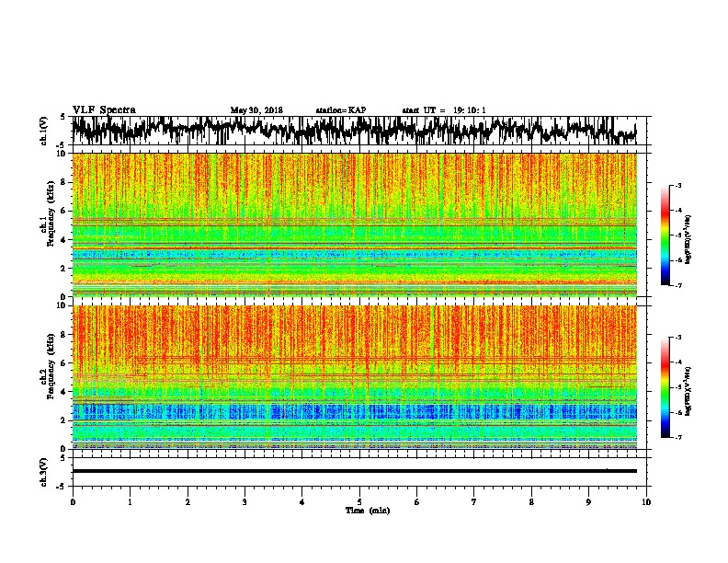The height and width of the screenshot is (563, 728).
Task: Click the flat black ch.3 voltage trace
Action: (x=355, y=471)
